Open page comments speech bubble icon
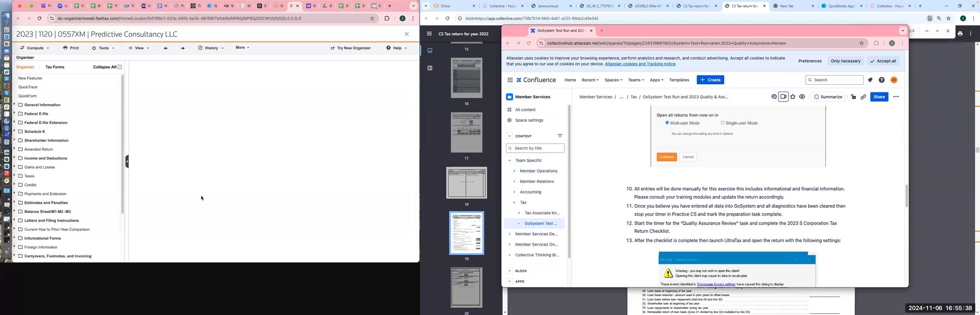The height and width of the screenshot is (315, 980). [x=774, y=96]
